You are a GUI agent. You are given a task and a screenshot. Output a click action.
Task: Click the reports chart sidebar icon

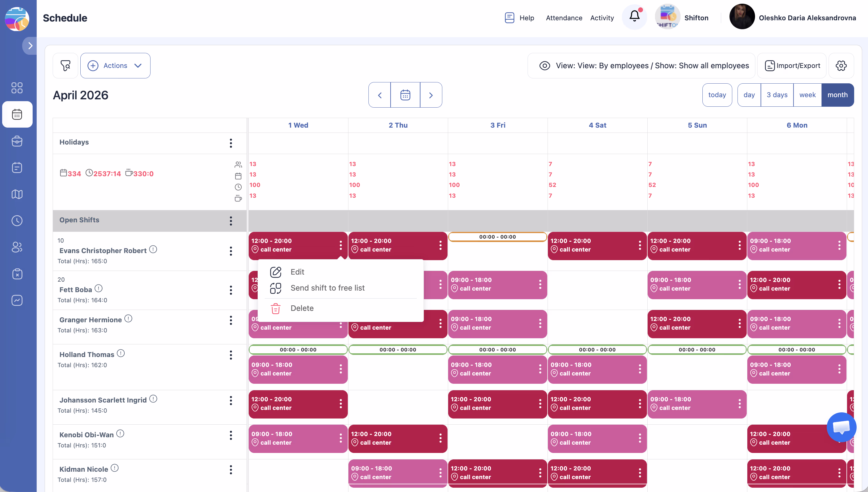17,300
